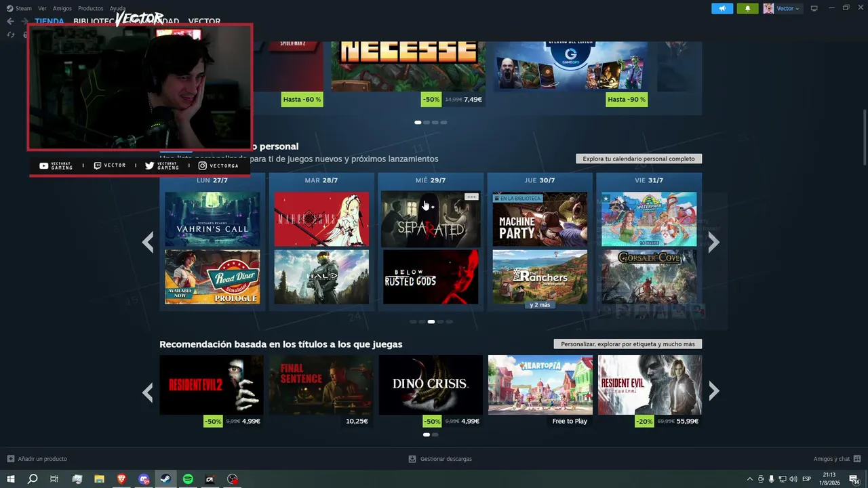Select the fourth featured carousel page dot

(x=444, y=123)
